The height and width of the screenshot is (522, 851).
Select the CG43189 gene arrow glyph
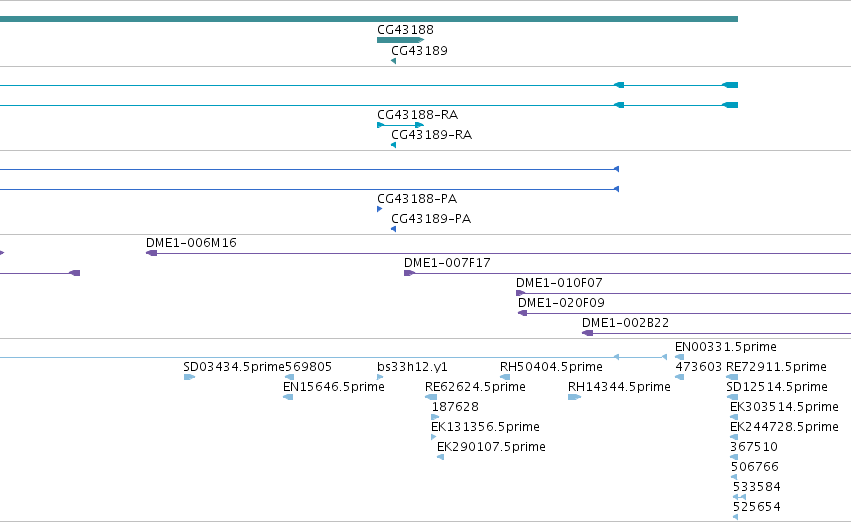tap(393, 61)
